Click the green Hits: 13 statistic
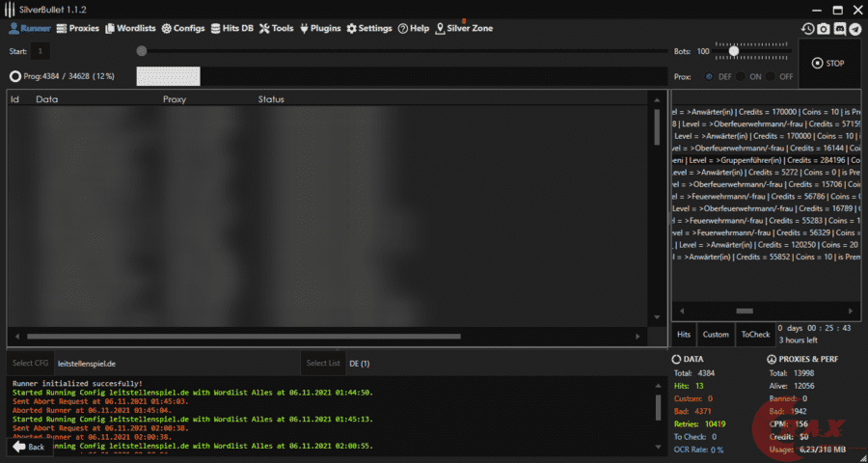 point(689,386)
